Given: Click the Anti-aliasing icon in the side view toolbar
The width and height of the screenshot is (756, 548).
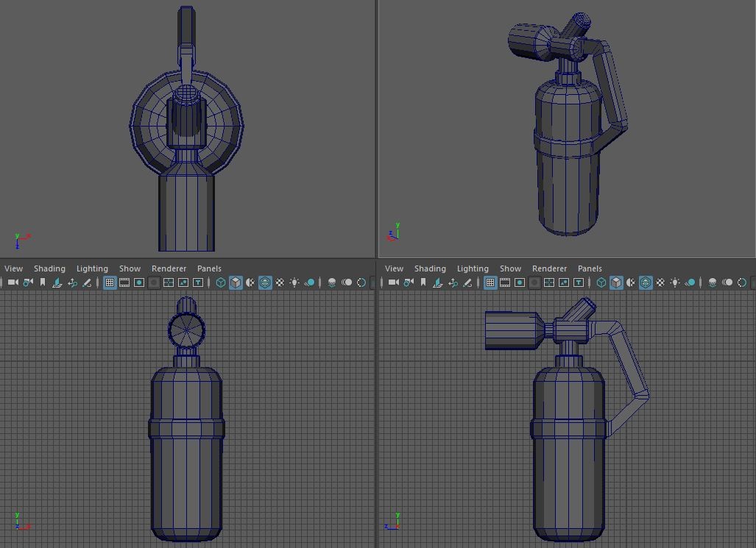Looking at the screenshot, I should coord(741,282).
